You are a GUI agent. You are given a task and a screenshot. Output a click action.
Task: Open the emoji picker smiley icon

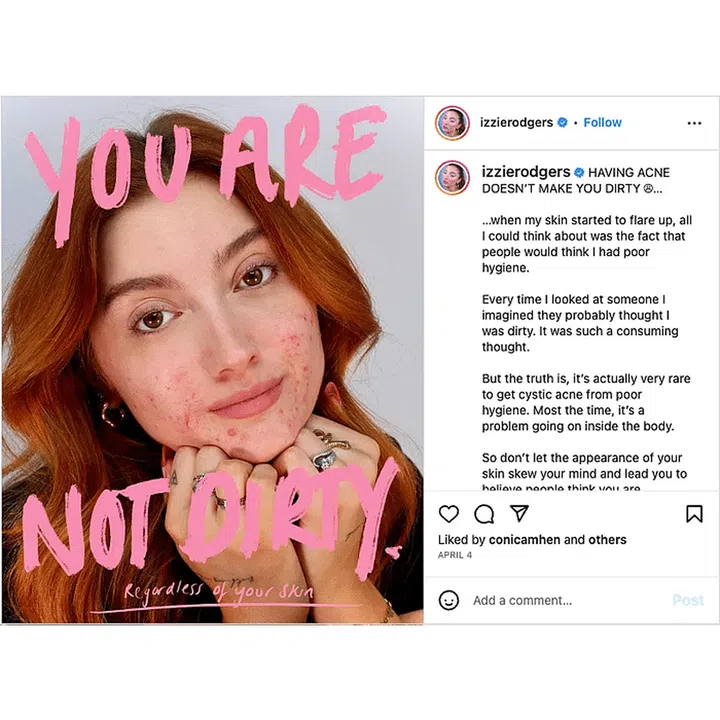(449, 600)
